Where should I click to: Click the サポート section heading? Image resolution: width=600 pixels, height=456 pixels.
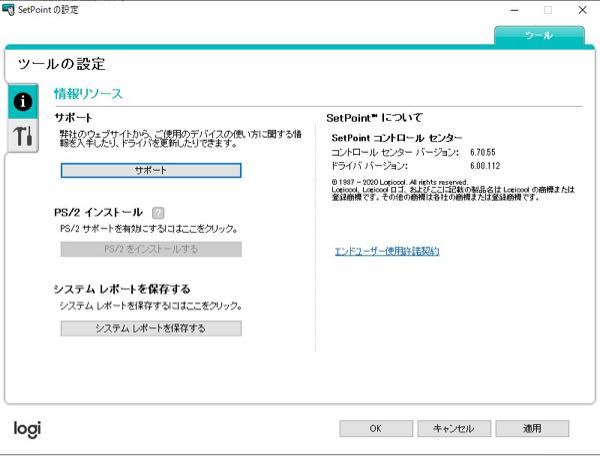pos(73,117)
